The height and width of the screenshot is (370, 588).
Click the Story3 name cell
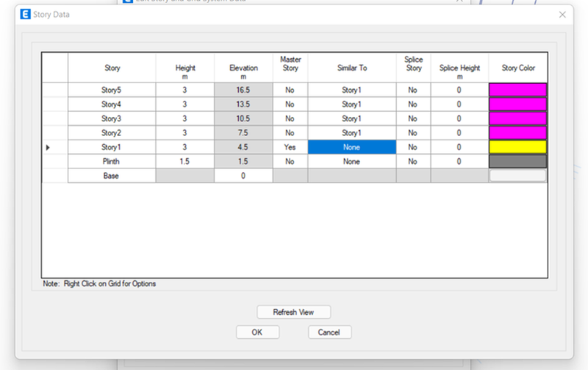(x=112, y=118)
